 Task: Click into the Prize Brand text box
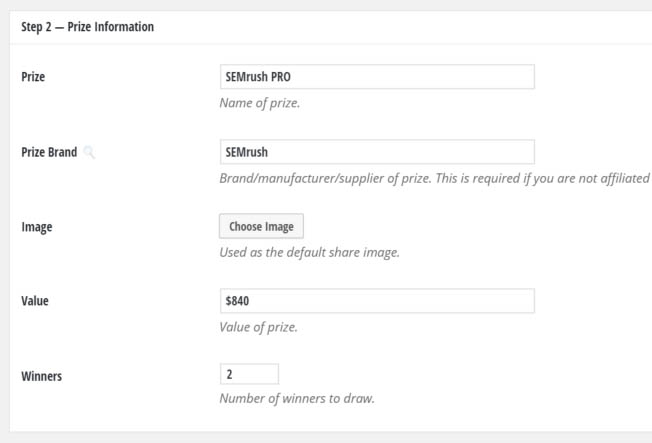[x=376, y=152]
